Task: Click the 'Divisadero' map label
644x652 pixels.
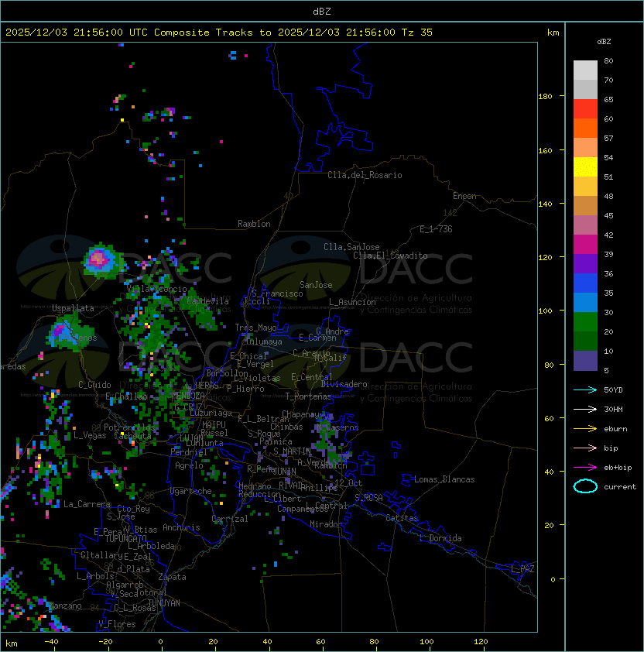Action: tap(344, 384)
